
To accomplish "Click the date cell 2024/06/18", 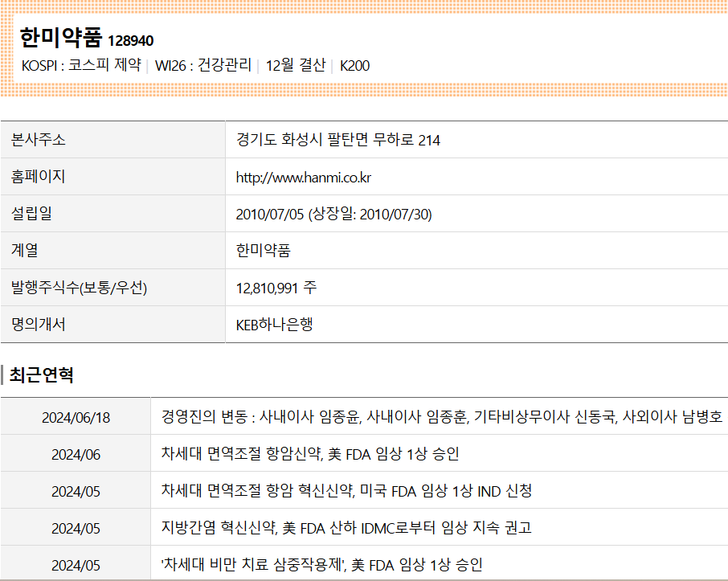I will [x=76, y=418].
